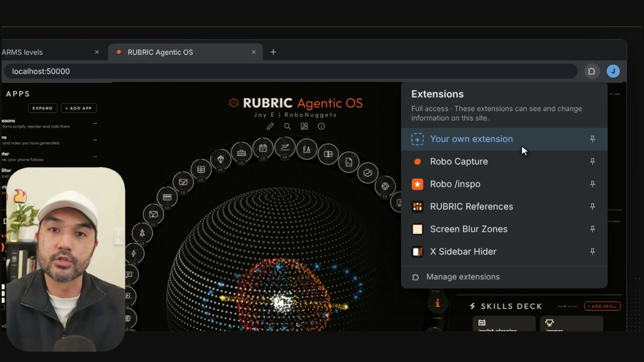Pin the Robo Capture extension

pyautogui.click(x=593, y=162)
